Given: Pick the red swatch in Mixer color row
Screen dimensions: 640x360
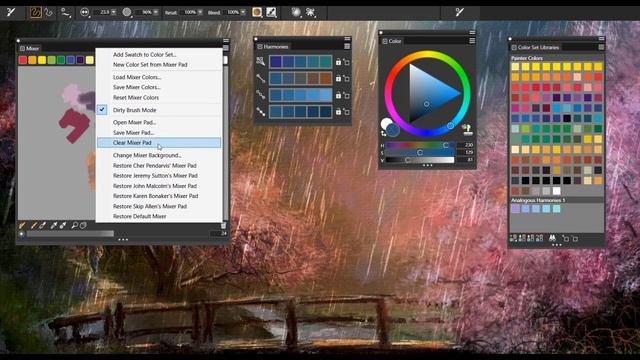Looking at the screenshot, I should coord(23,60).
